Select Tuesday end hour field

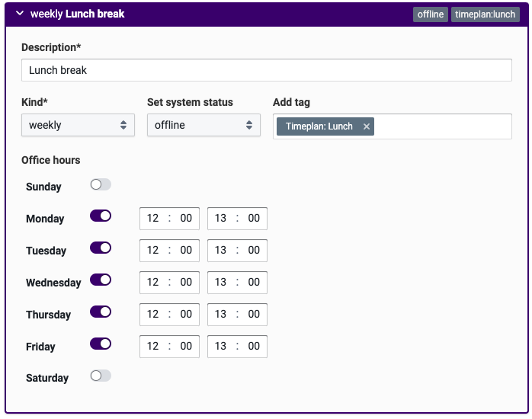[221, 250]
